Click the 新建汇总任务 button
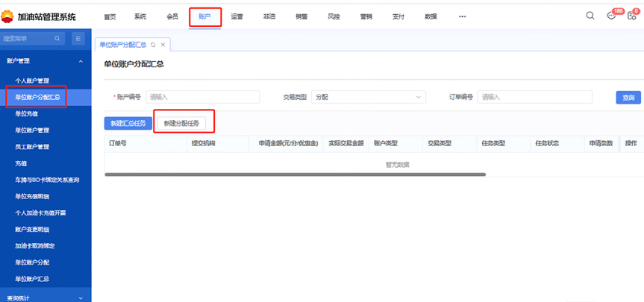Viewport: 644px width, 302px height. 127,122
